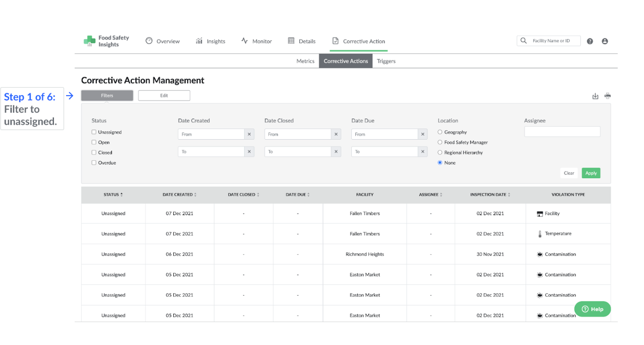
Task: Click the Assignee filter text field
Action: (562, 132)
